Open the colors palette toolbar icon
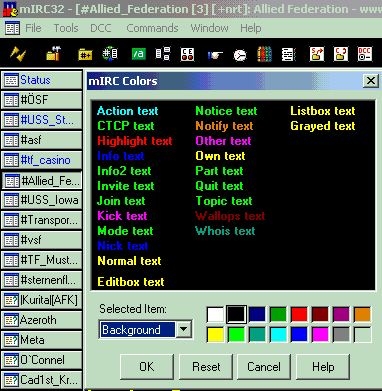Screen dimensions: 382x391 point(264,54)
